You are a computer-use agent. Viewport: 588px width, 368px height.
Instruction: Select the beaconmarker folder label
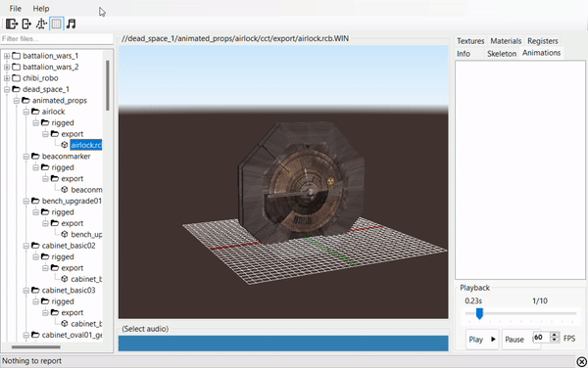point(66,157)
